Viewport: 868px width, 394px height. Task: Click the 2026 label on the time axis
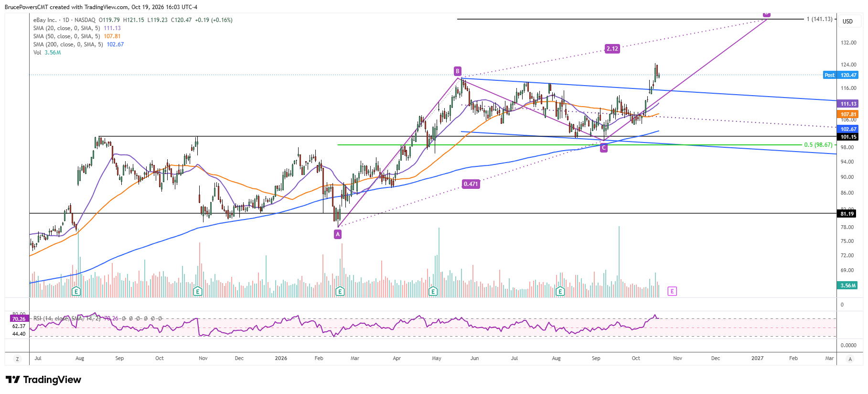click(x=281, y=358)
